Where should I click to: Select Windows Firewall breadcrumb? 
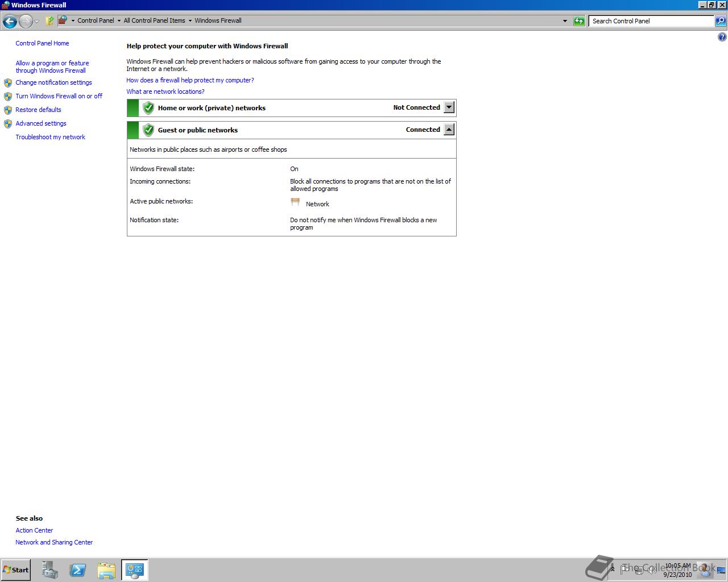218,20
